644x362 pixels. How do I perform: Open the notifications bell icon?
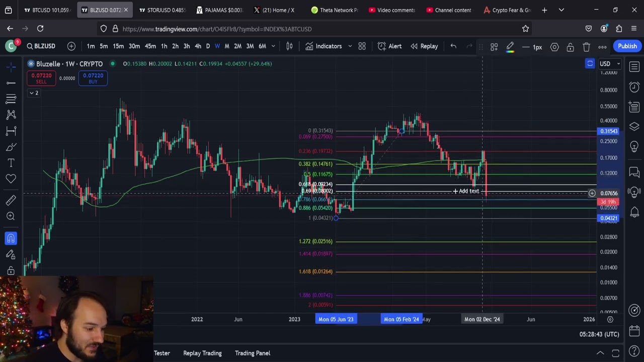tap(634, 212)
